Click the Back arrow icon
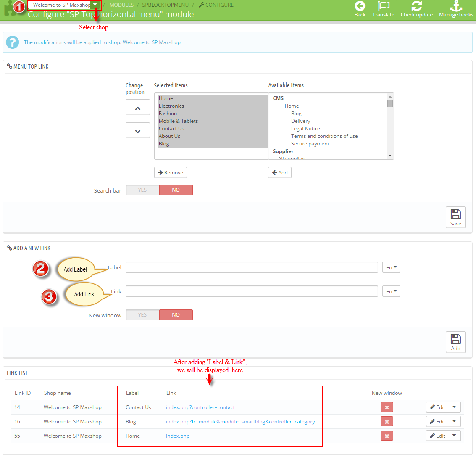 tap(360, 6)
